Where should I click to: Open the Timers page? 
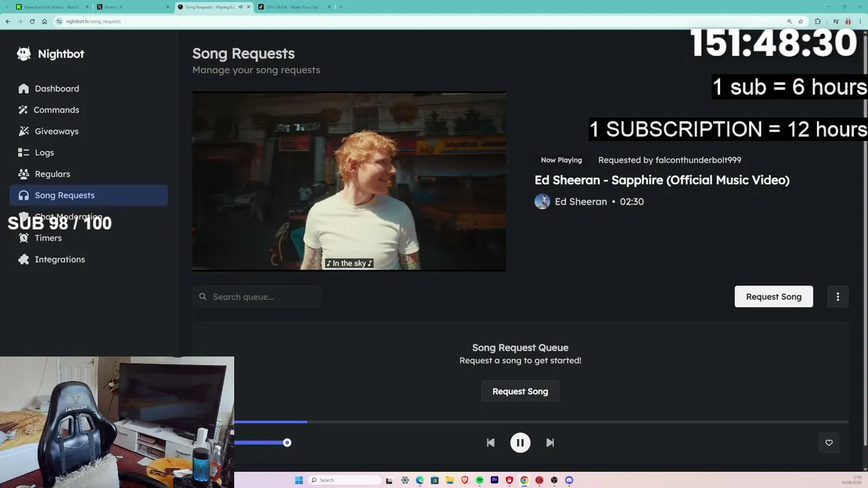(89, 238)
